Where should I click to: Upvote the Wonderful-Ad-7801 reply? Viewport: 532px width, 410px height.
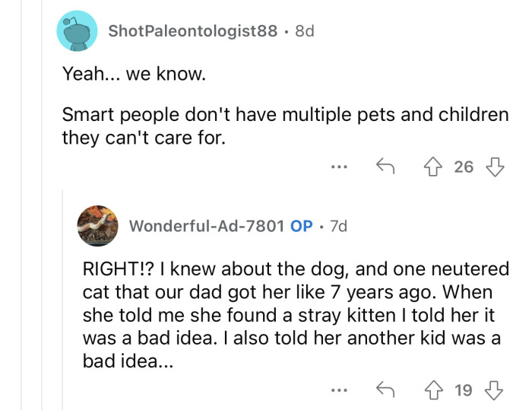tap(435, 390)
